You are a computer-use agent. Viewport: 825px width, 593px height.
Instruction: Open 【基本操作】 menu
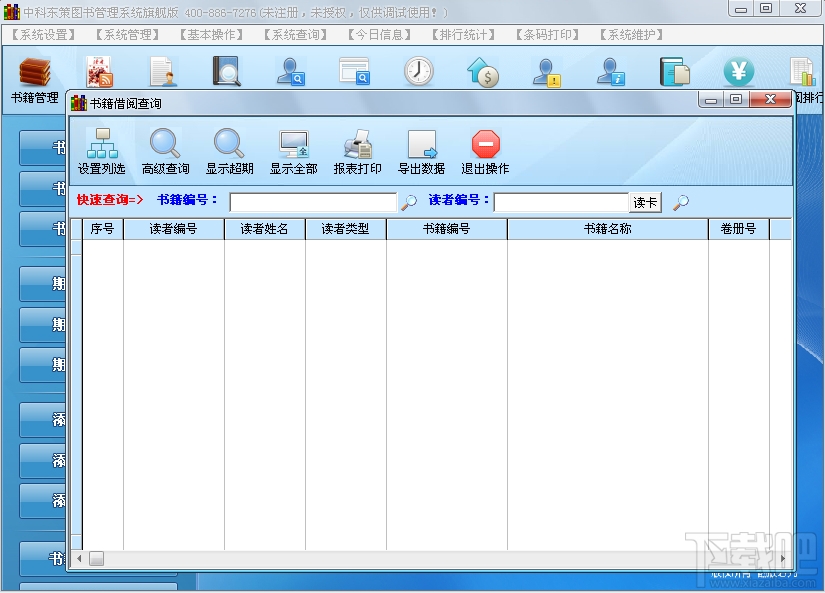[211, 35]
